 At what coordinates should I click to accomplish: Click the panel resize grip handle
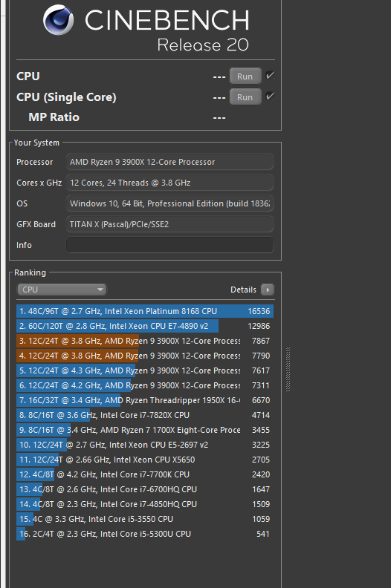coord(288,370)
